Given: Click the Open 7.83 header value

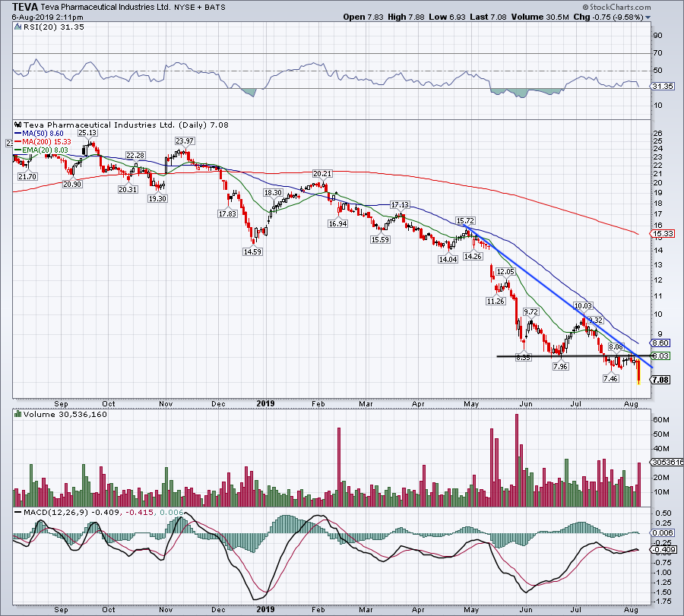Looking at the screenshot, I should click(363, 17).
